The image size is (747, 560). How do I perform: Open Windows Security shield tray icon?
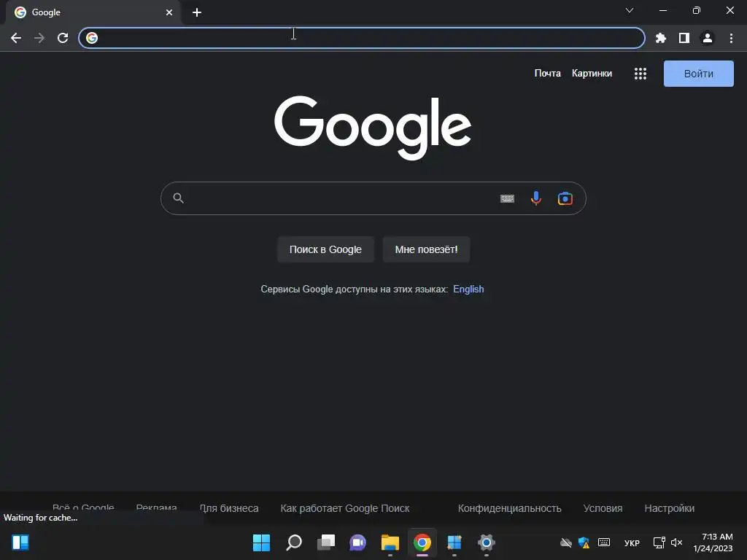pos(584,542)
